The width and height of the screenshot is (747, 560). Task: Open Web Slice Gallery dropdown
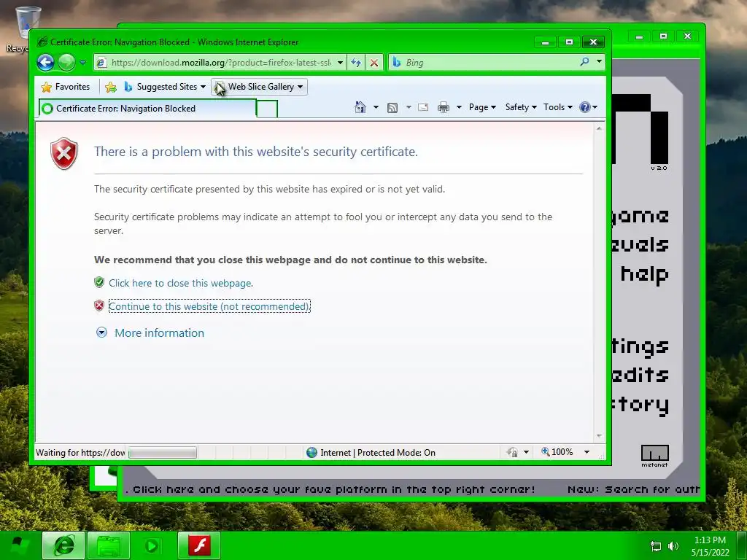click(x=259, y=87)
